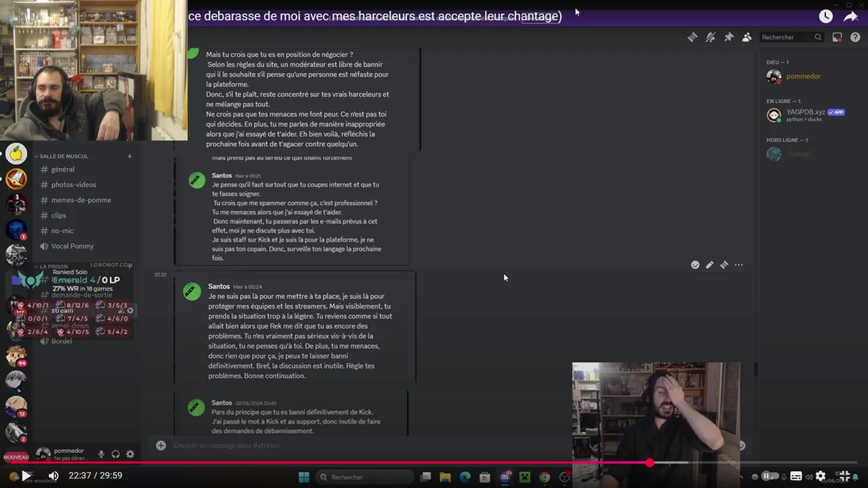Viewport: 868px width, 488px height.
Task: Open File Explorer from taskbar
Action: [x=445, y=477]
